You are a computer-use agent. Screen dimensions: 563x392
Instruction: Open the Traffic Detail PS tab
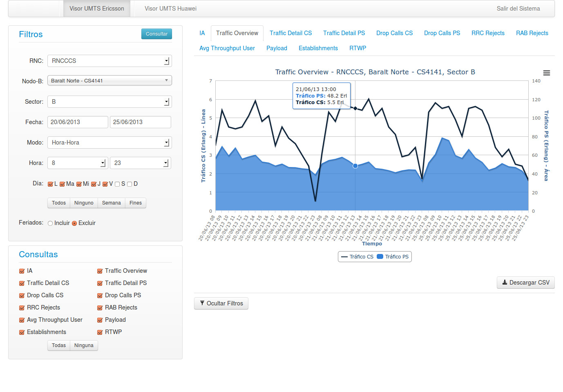(x=344, y=33)
